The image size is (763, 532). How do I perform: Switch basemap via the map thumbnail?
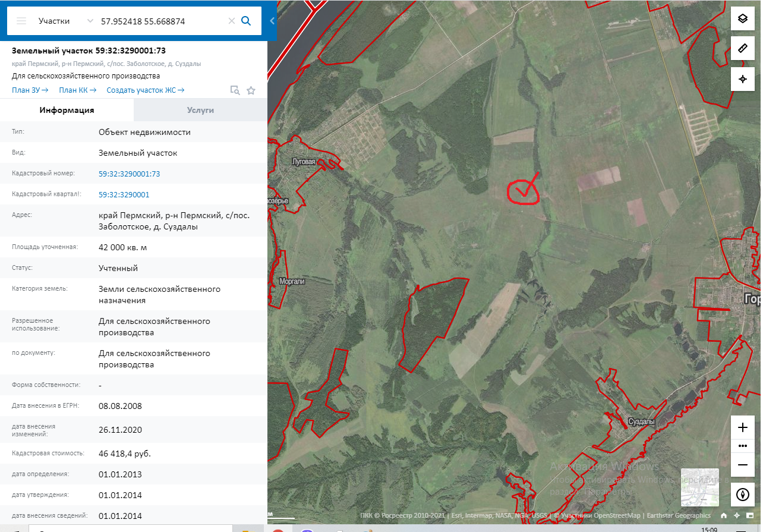700,487
